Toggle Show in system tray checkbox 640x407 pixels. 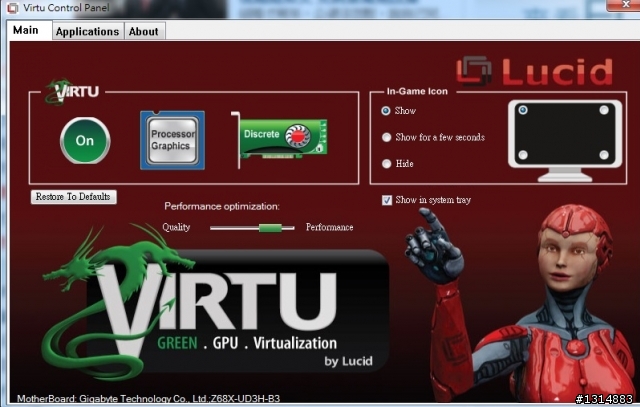pos(387,200)
